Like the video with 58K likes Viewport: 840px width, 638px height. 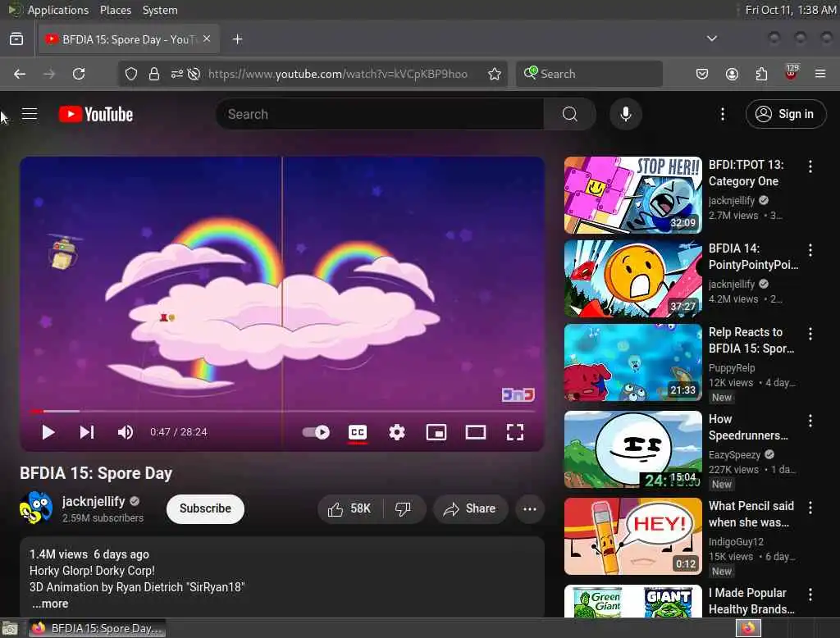pyautogui.click(x=350, y=509)
